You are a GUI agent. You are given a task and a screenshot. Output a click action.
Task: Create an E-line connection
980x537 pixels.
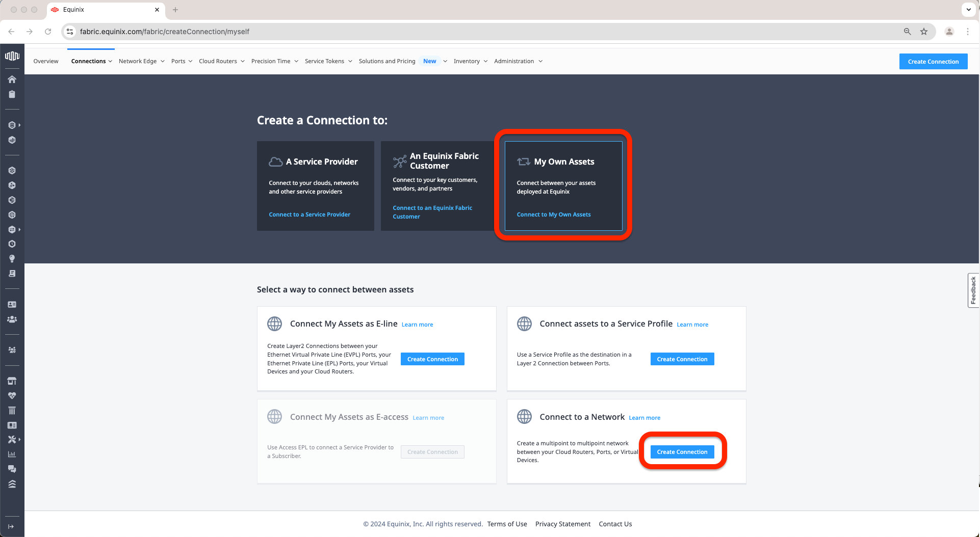pos(432,359)
